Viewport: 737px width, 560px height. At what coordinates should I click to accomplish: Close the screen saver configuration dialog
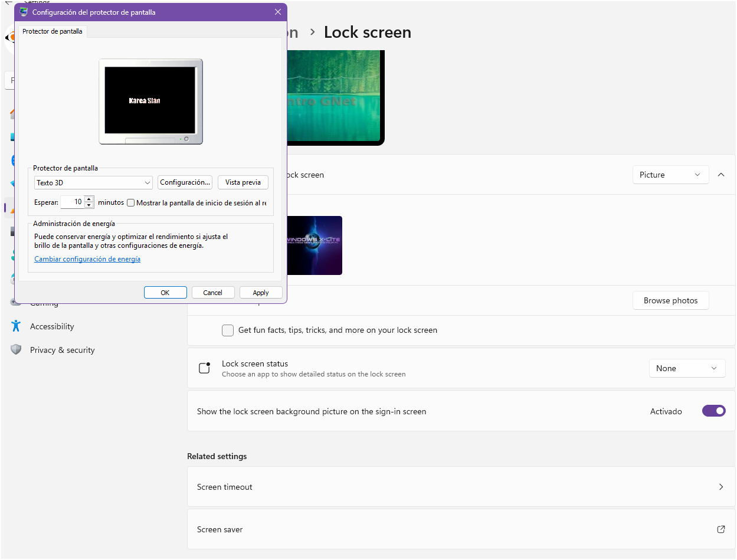278,12
